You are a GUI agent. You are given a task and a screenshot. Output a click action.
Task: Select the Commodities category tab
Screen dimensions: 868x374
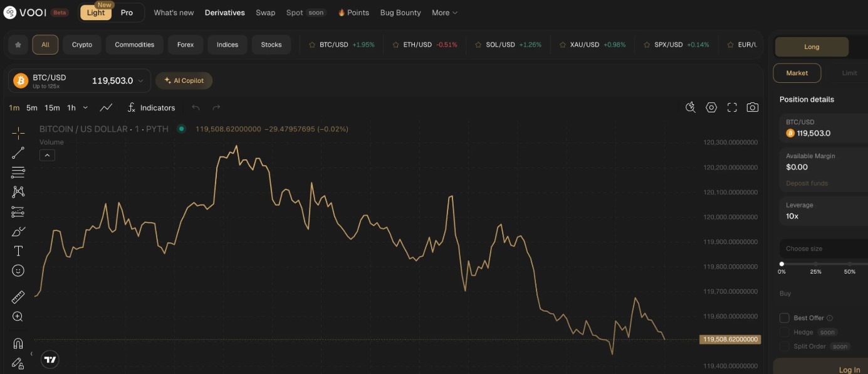click(x=135, y=45)
